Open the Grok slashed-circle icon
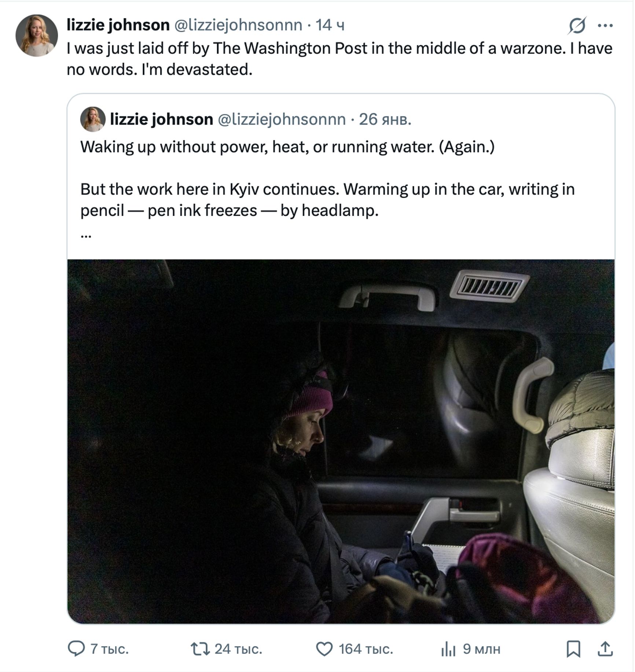 click(x=577, y=25)
